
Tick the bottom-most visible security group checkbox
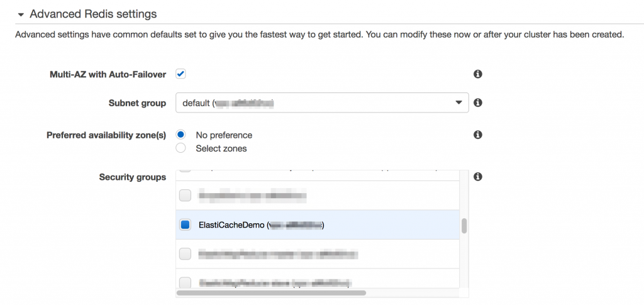[185, 282]
